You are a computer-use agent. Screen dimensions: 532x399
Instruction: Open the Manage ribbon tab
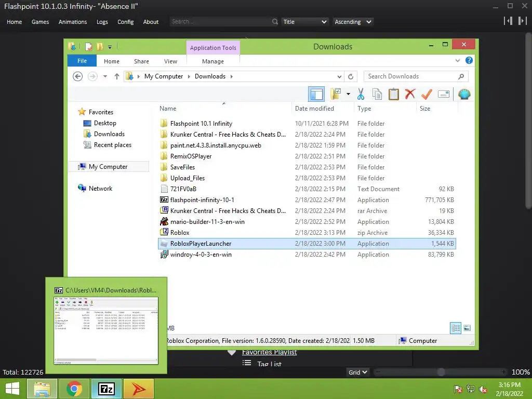point(212,61)
